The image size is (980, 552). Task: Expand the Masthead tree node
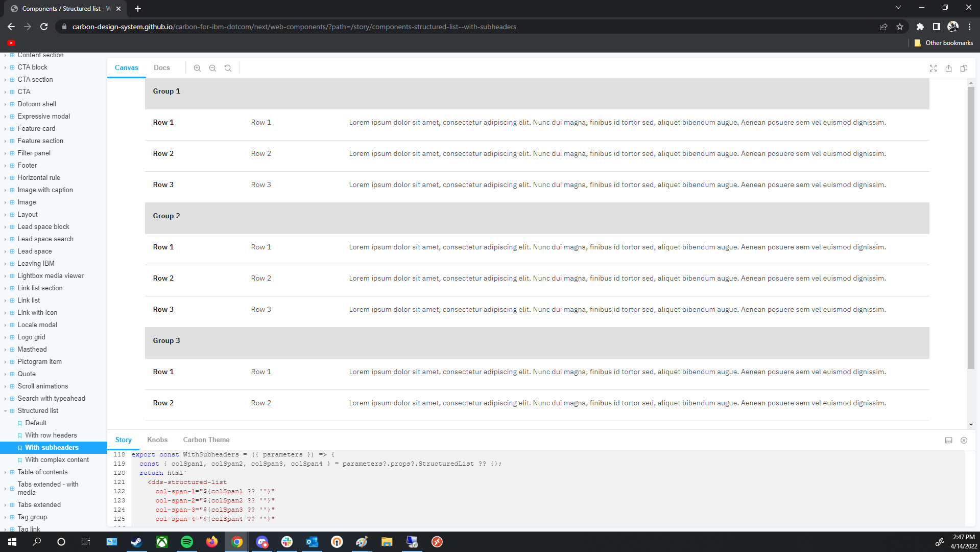point(6,350)
